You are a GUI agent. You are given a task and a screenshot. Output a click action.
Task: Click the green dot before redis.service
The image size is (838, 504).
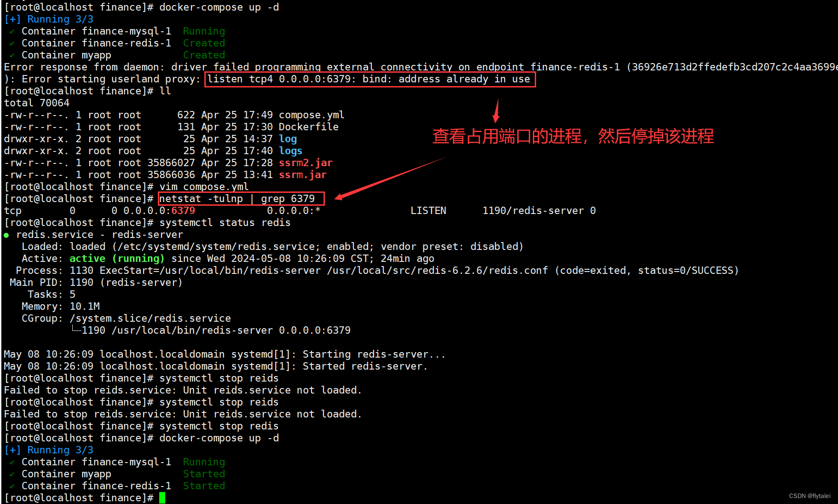pyautogui.click(x=6, y=235)
